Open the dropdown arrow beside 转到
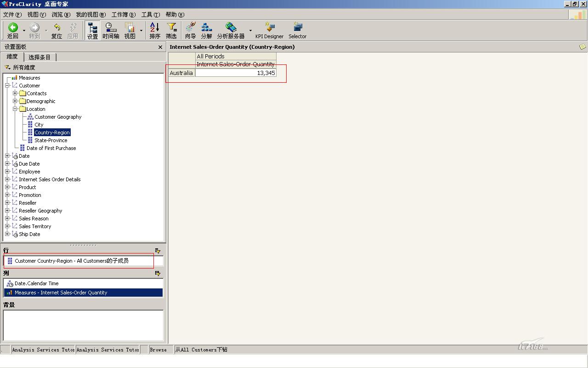The height and width of the screenshot is (368, 588). point(46,31)
